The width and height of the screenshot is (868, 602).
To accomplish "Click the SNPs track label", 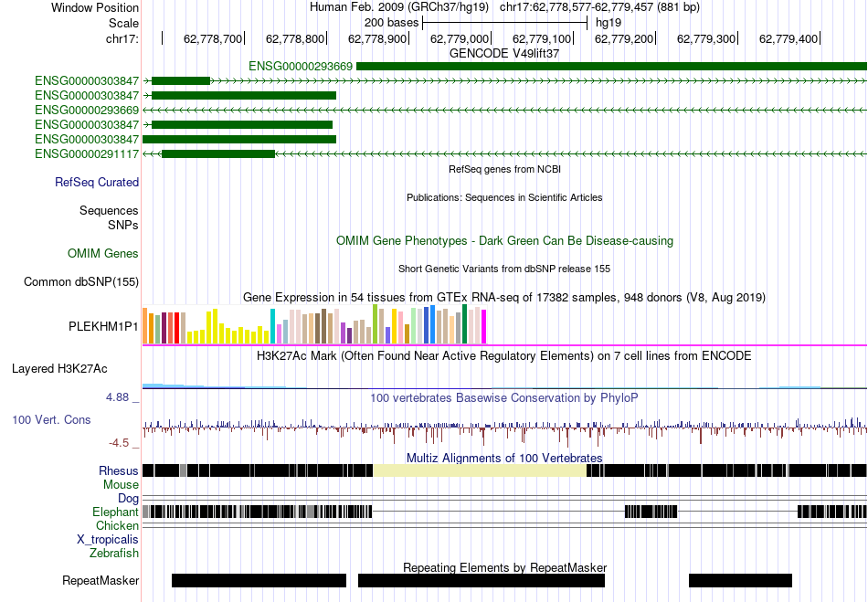I will tap(123, 226).
